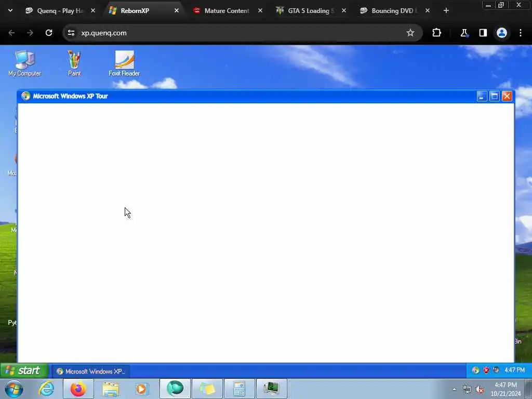Image resolution: width=532 pixels, height=399 pixels.
Task: Click the teal circular app taskbar icon
Action: [175, 389]
